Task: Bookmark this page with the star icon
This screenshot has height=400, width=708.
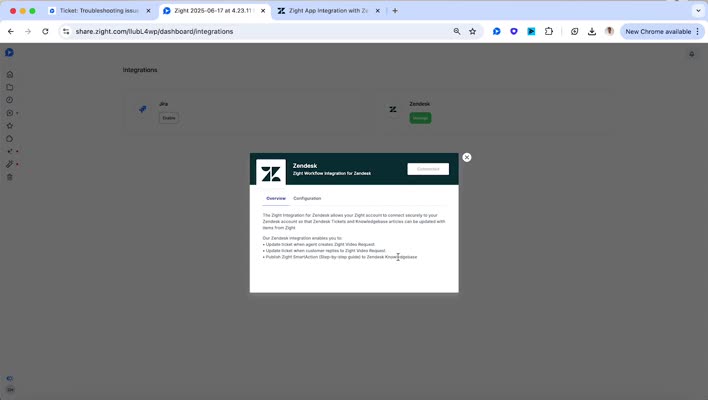Action: [x=472, y=31]
